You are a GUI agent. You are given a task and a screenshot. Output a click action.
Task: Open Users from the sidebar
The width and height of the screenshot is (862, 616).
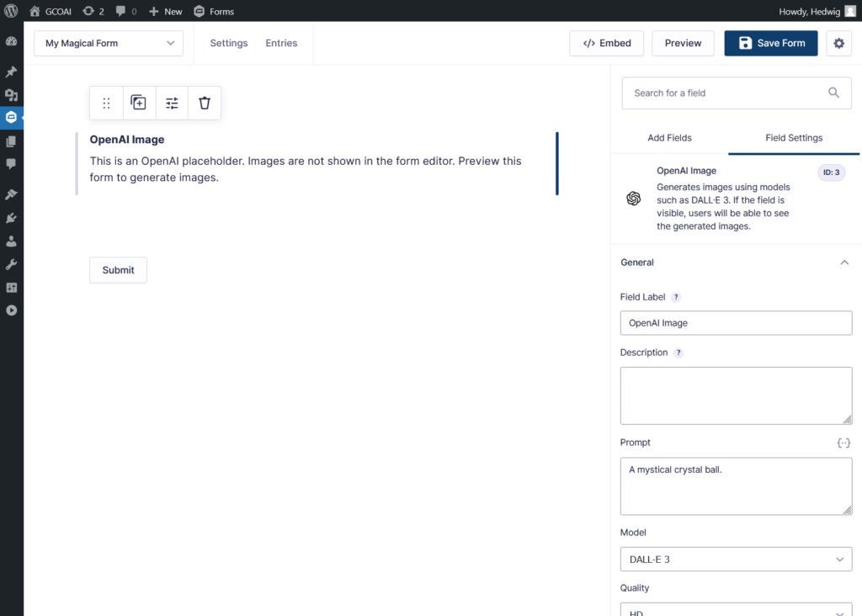pos(11,242)
